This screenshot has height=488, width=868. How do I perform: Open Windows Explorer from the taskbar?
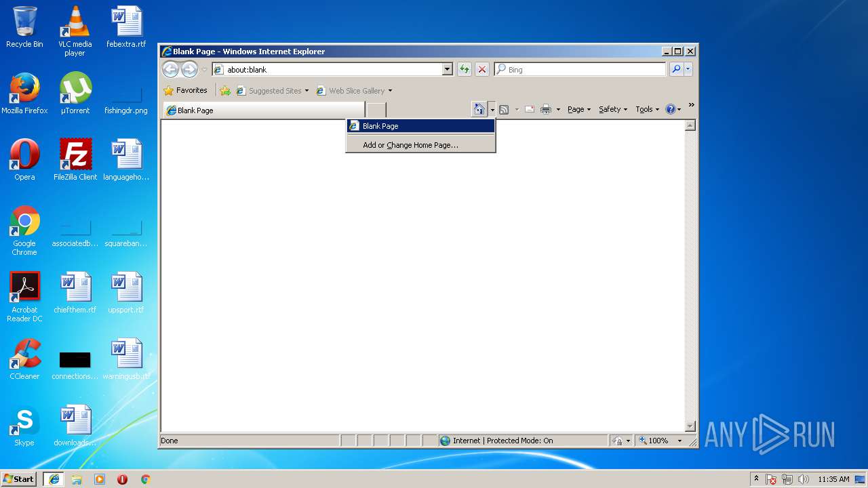click(x=77, y=479)
